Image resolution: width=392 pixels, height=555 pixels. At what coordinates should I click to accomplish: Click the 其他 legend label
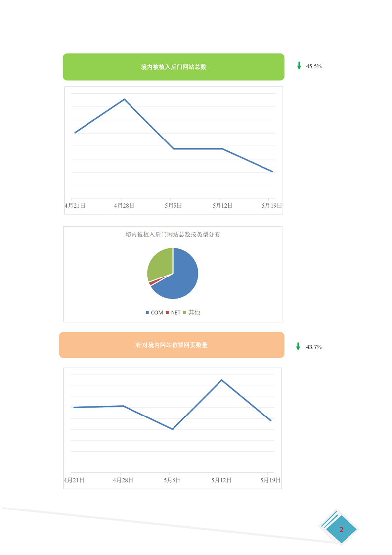[x=194, y=312]
